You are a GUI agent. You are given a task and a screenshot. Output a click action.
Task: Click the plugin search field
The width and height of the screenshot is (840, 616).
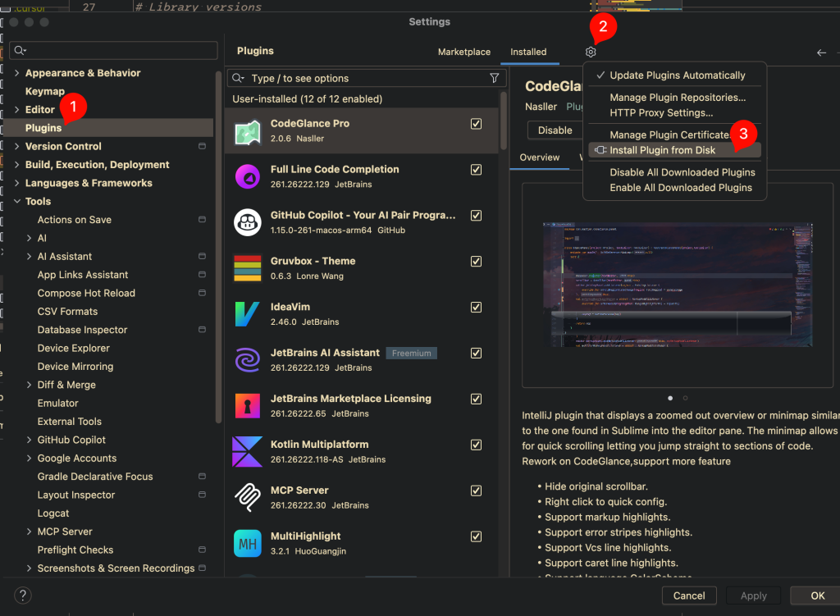pyautogui.click(x=367, y=78)
